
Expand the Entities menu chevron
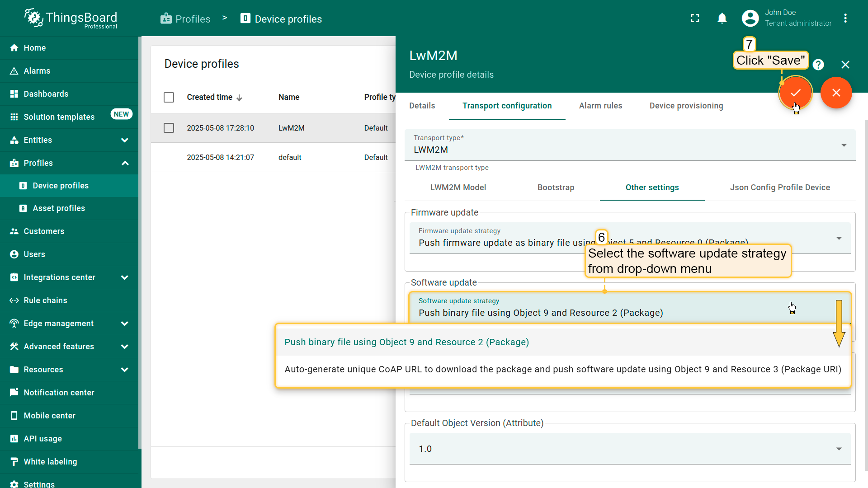coord(125,140)
